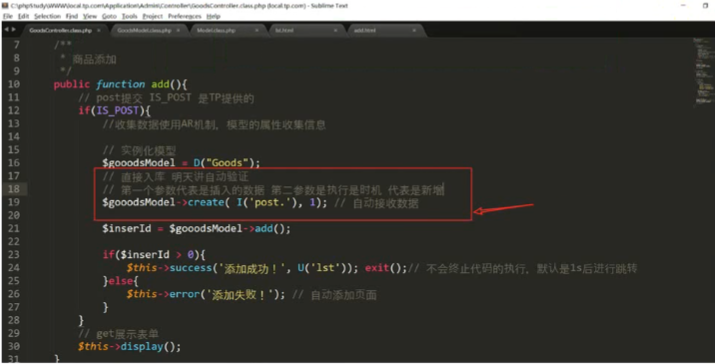Open the Edit menu
Image resolution: width=715 pixels, height=364 pixels.
(23, 16)
